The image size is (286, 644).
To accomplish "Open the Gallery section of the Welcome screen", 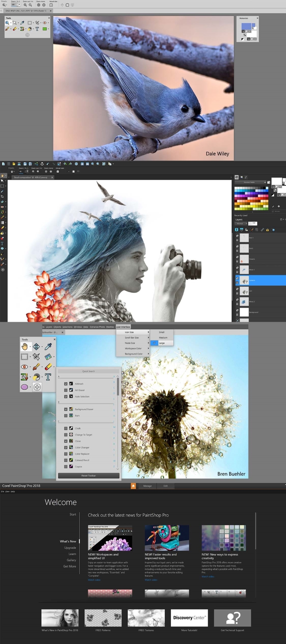I will [71, 560].
